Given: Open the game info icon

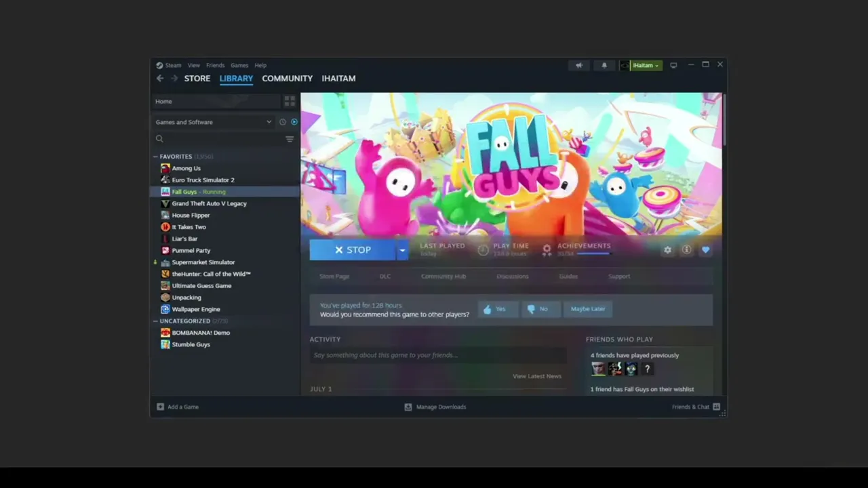Looking at the screenshot, I should coord(686,250).
